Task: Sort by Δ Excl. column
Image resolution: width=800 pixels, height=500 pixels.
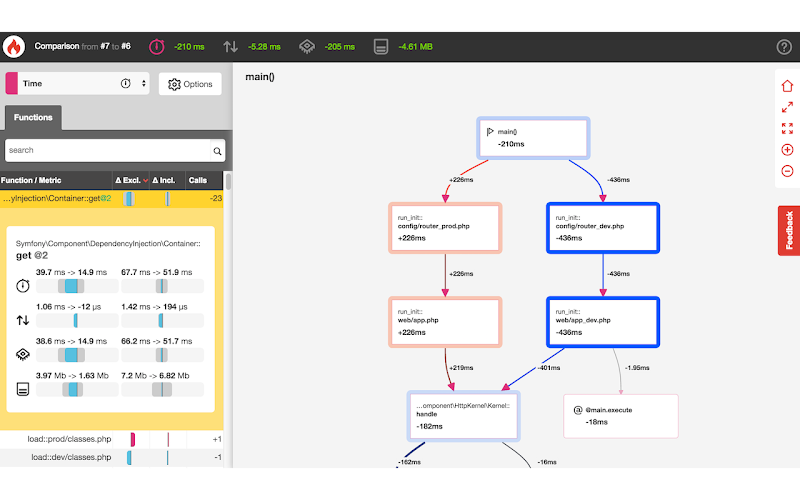Action: (131, 180)
